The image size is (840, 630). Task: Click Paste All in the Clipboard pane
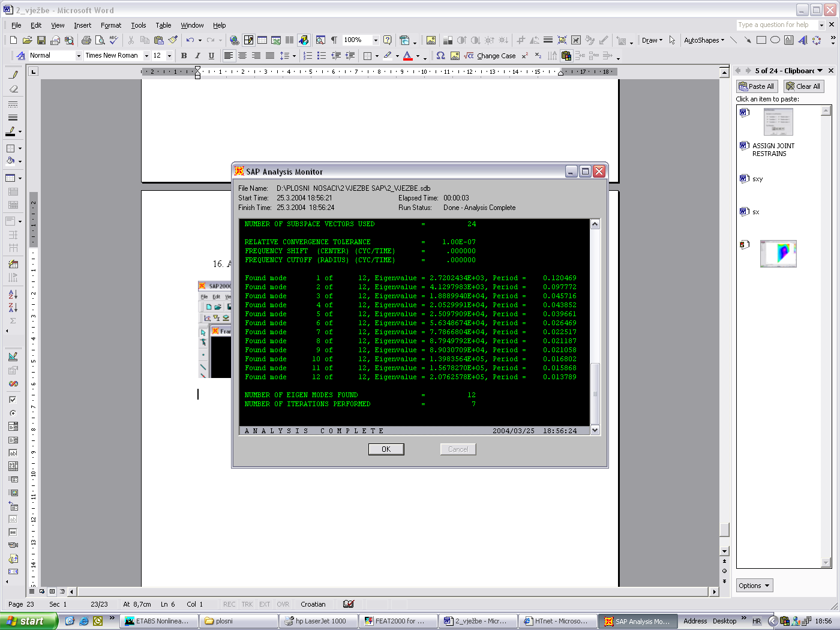[757, 86]
